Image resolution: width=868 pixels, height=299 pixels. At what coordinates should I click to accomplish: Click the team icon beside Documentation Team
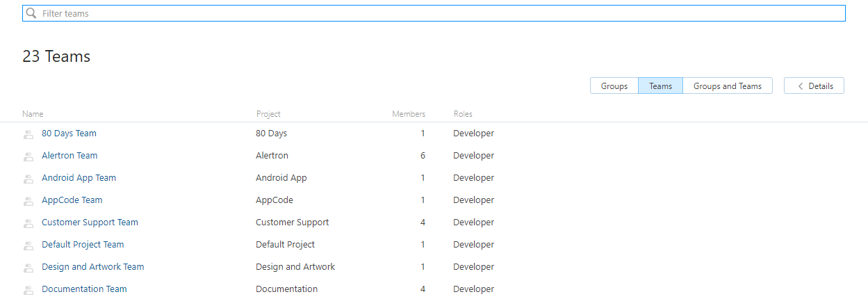click(x=28, y=290)
